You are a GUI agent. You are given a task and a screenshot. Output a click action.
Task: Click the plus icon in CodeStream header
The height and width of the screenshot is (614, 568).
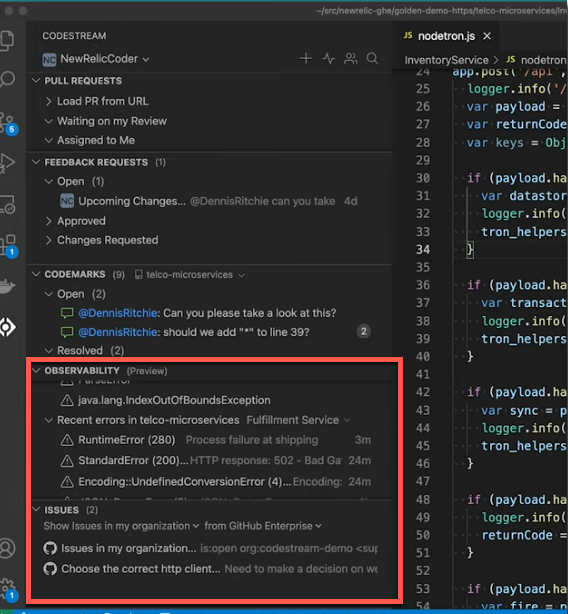[306, 59]
